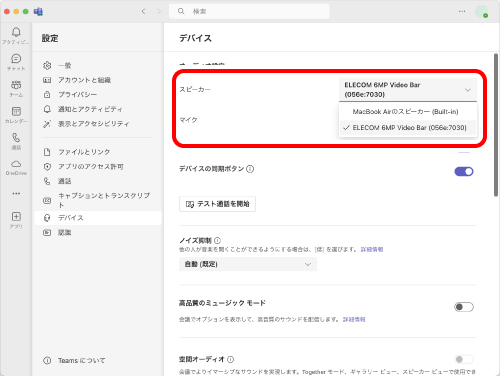Open 詳細情報 link under ノイズ抑制
Screen dimensions: 500x376
click(372, 249)
